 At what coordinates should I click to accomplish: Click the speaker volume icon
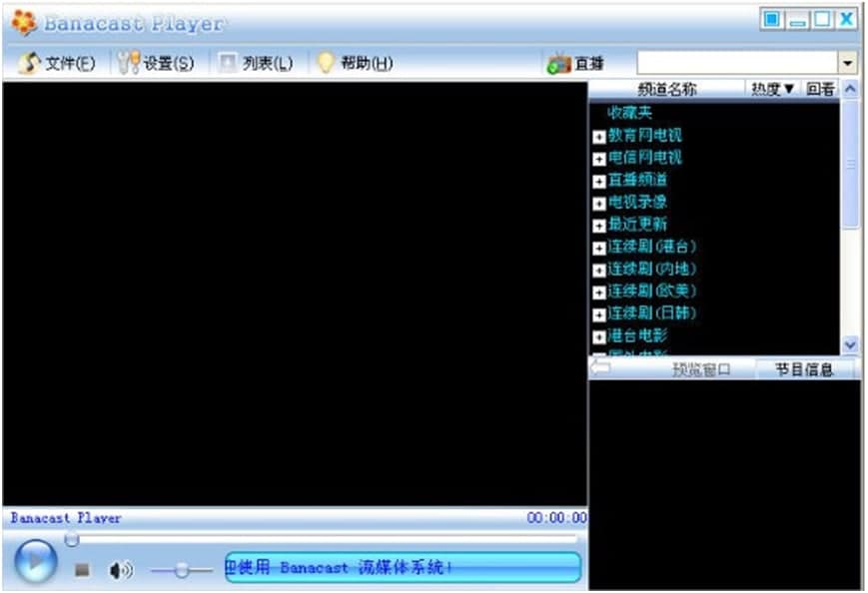pos(120,570)
